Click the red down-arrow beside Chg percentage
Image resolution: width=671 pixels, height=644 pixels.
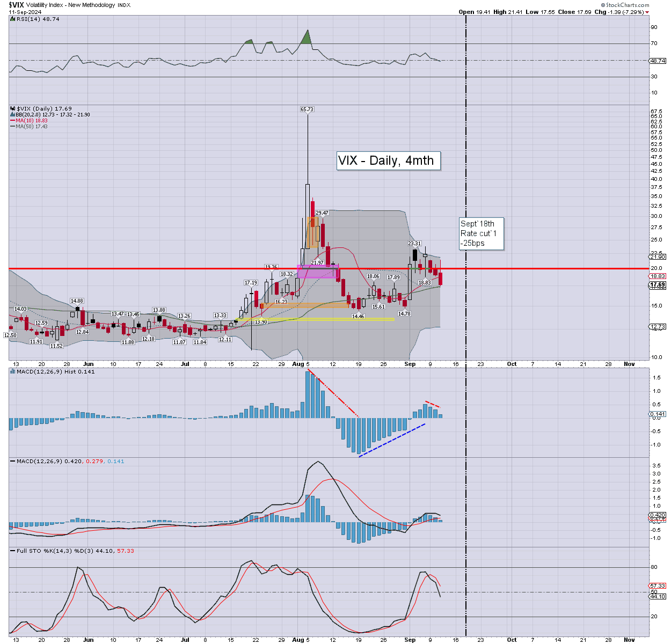tap(647, 12)
